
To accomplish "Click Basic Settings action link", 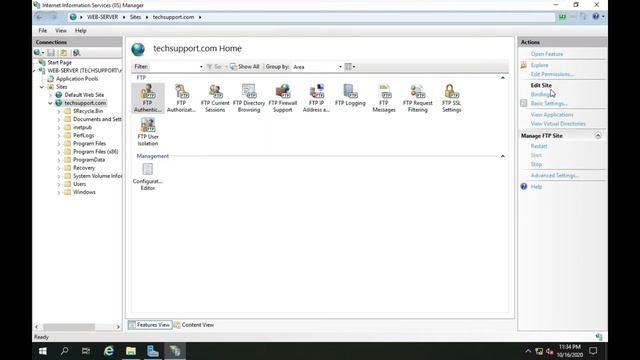I will (549, 104).
